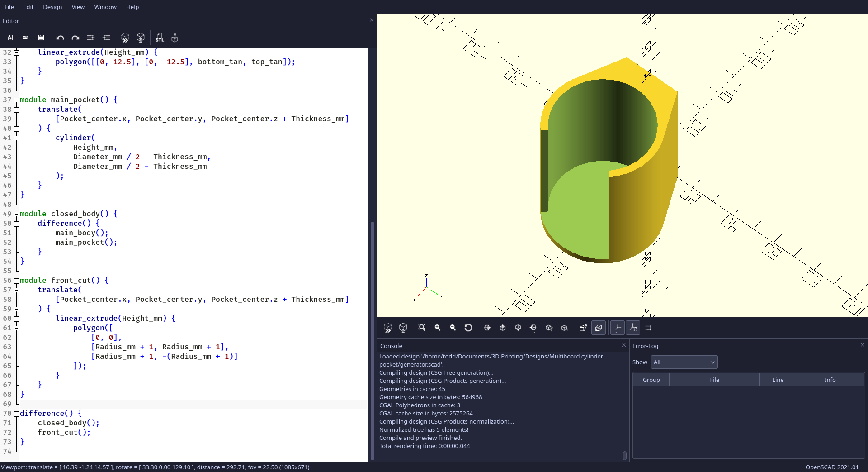Save the file with the floppy icon
Image resolution: width=868 pixels, height=472 pixels.
(x=41, y=38)
